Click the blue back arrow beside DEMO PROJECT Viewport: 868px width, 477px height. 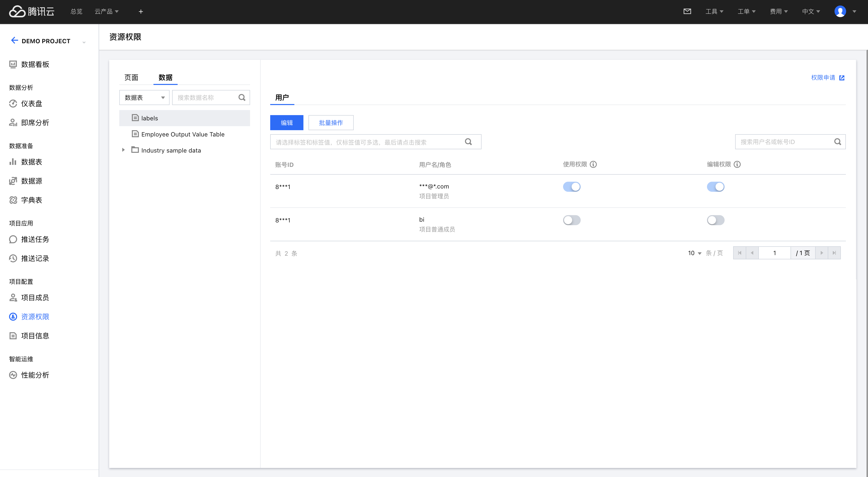pyautogui.click(x=14, y=41)
